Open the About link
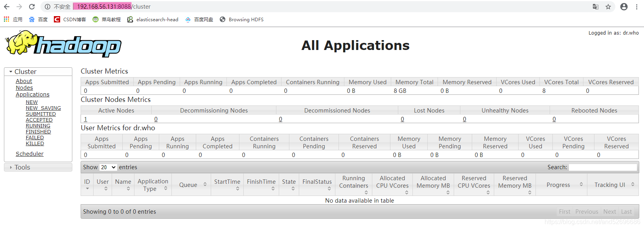644x229 pixels. [x=24, y=81]
